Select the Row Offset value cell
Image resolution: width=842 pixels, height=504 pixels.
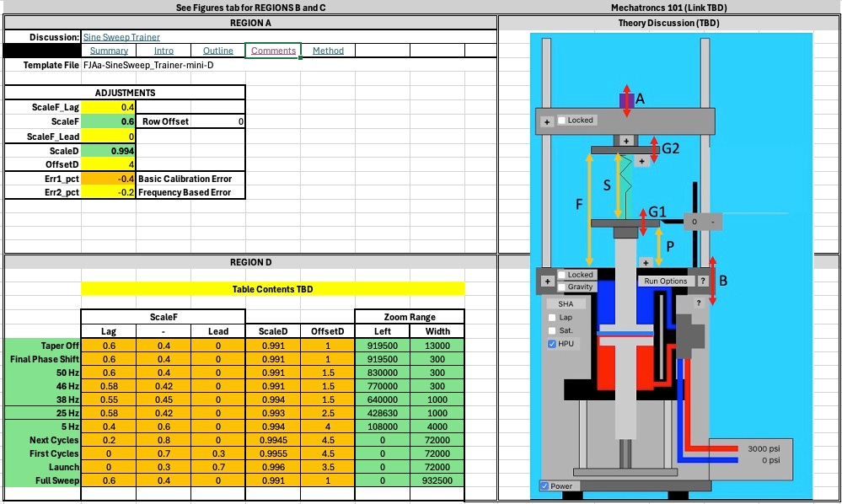pyautogui.click(x=218, y=121)
